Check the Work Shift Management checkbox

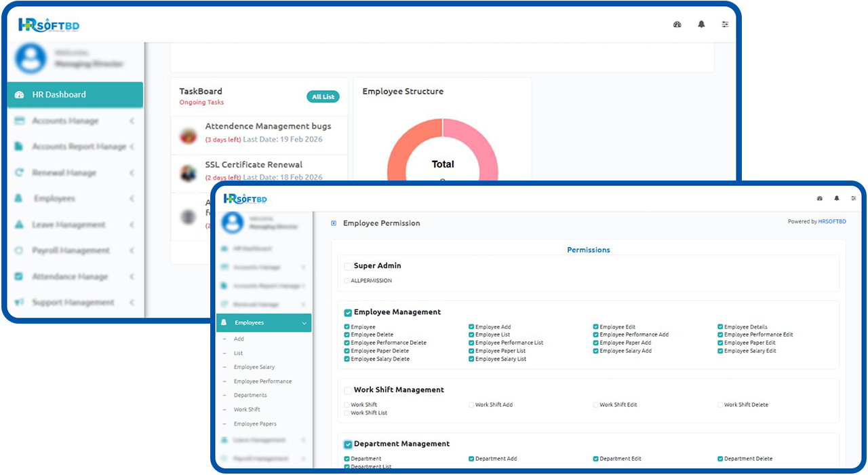click(348, 391)
